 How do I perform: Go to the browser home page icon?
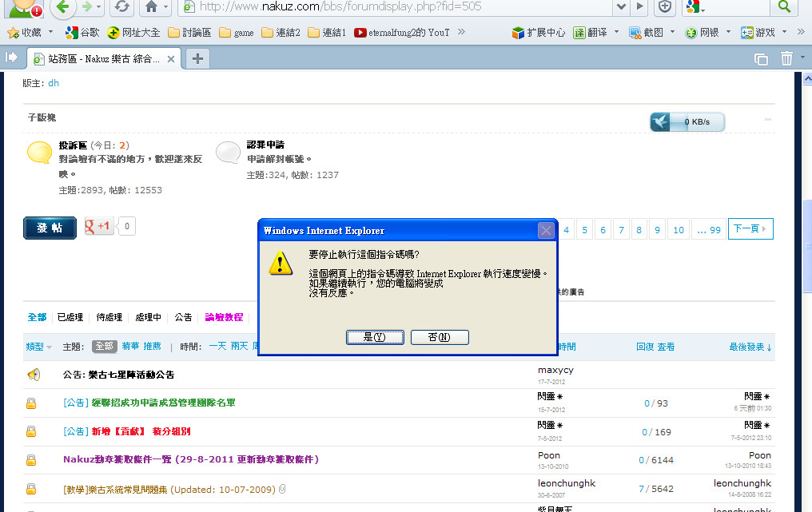pyautogui.click(x=151, y=7)
